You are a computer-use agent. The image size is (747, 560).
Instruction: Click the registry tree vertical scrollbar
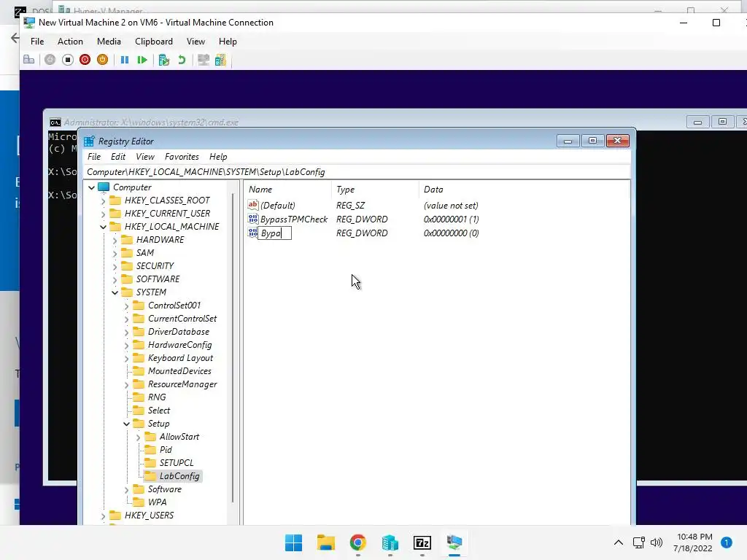[x=233, y=348]
